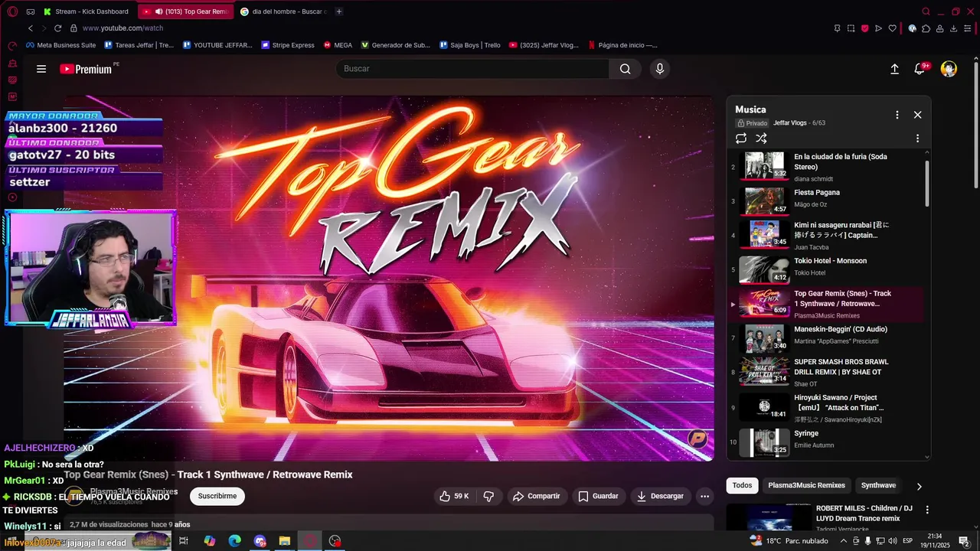Download the video with Descargar

coord(660,496)
